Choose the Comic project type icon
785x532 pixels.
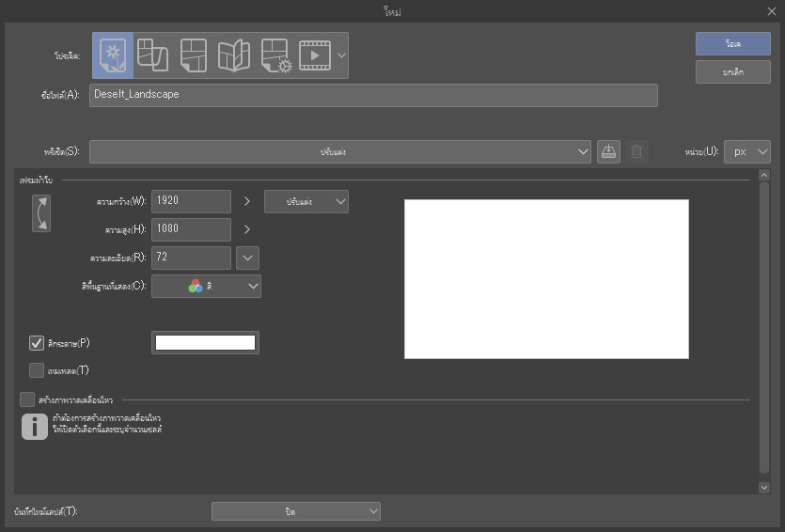[x=194, y=55]
